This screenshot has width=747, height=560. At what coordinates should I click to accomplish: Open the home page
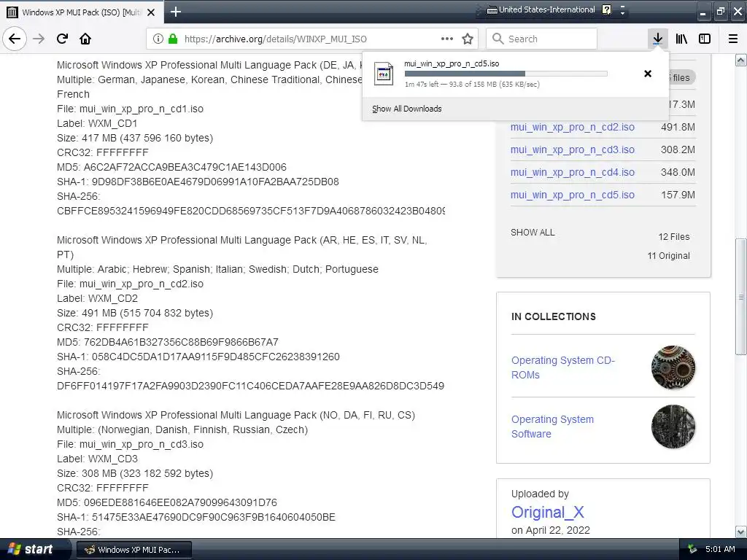point(85,39)
